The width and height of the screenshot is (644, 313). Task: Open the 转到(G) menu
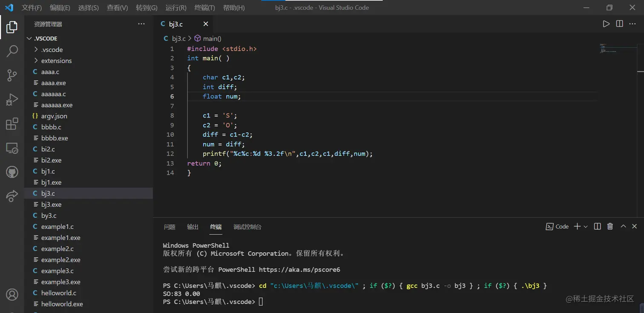[x=147, y=8]
